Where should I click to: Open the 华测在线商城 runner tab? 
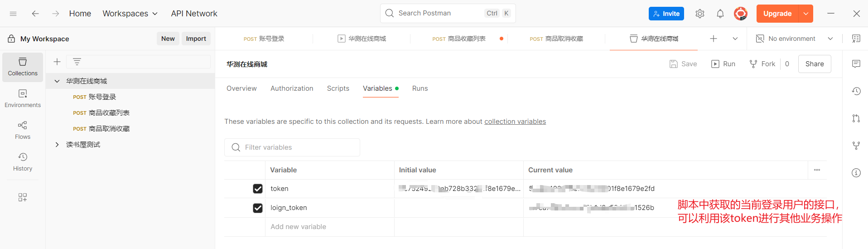[x=362, y=39]
